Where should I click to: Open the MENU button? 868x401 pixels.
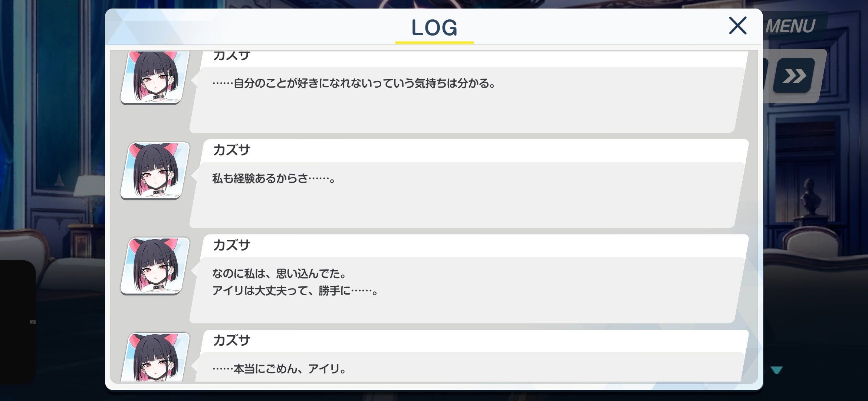click(x=790, y=26)
